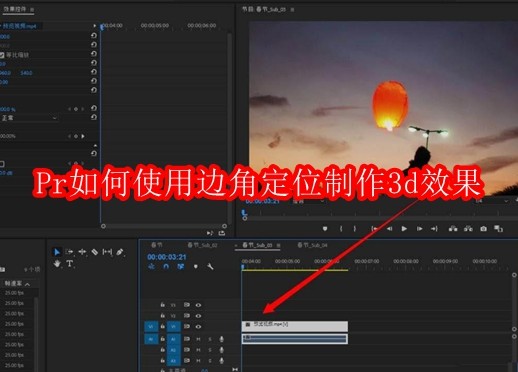Screen dimensions: 518x372
Task: Open Comparison View in the Program monitor
Action: pyautogui.click(x=498, y=229)
